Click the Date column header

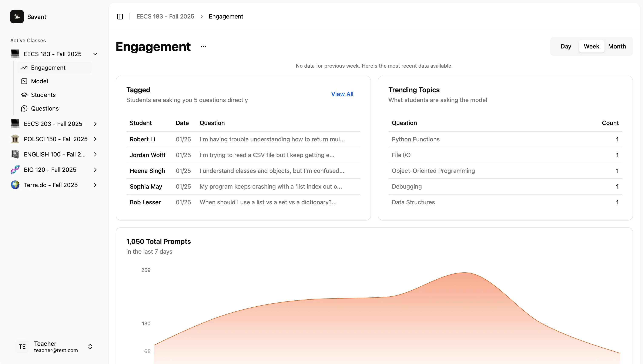click(x=182, y=123)
